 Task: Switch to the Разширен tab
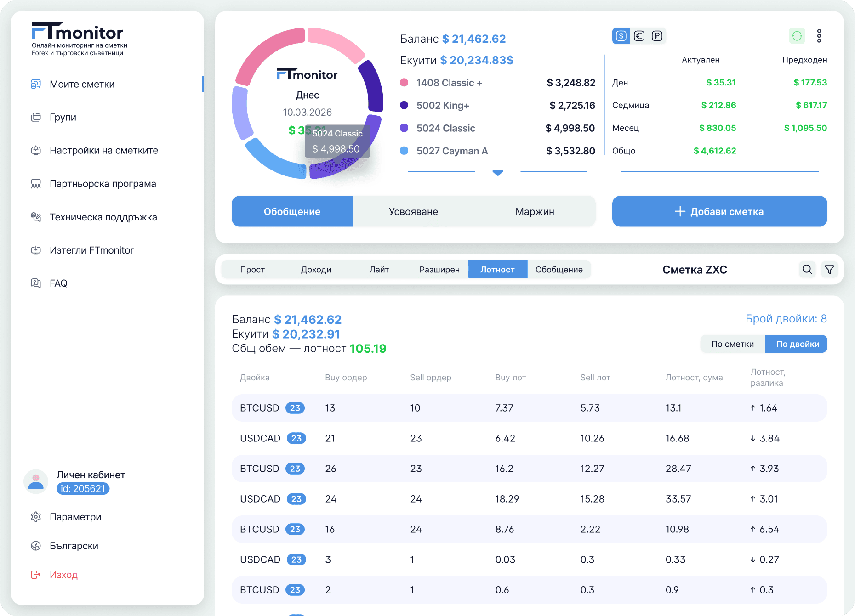439,270
